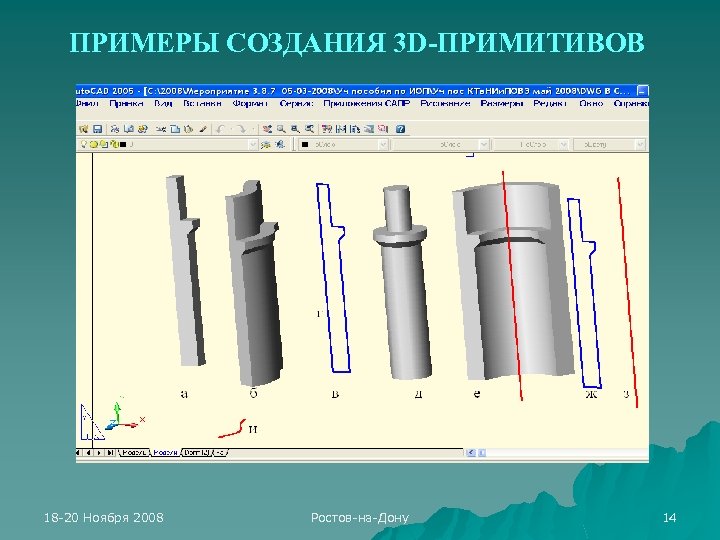Jump to last layout tab arrow

pos(110,453)
